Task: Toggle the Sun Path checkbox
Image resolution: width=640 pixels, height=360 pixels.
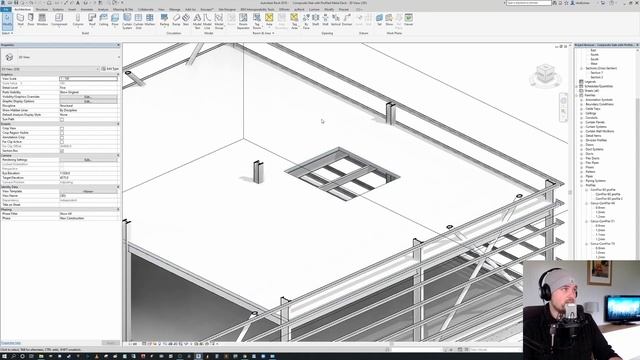Action: click(62, 120)
